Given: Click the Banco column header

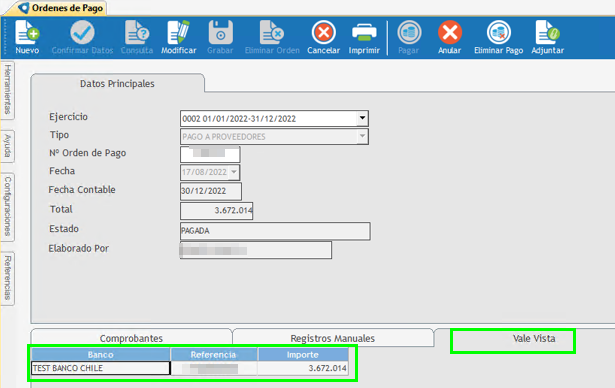Looking at the screenshot, I should (100, 355).
